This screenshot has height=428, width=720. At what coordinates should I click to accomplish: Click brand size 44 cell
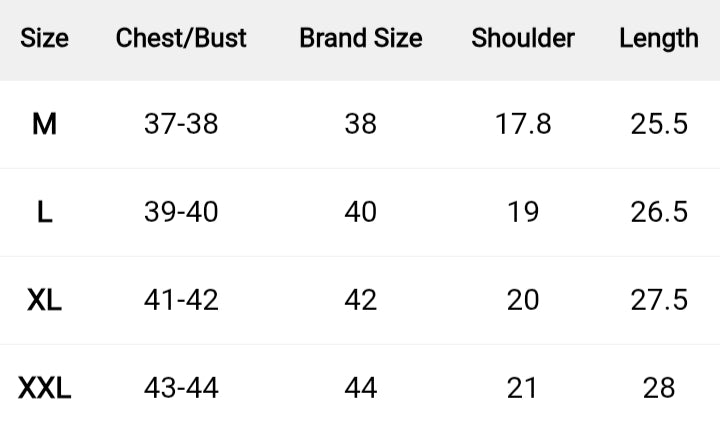[x=361, y=388]
